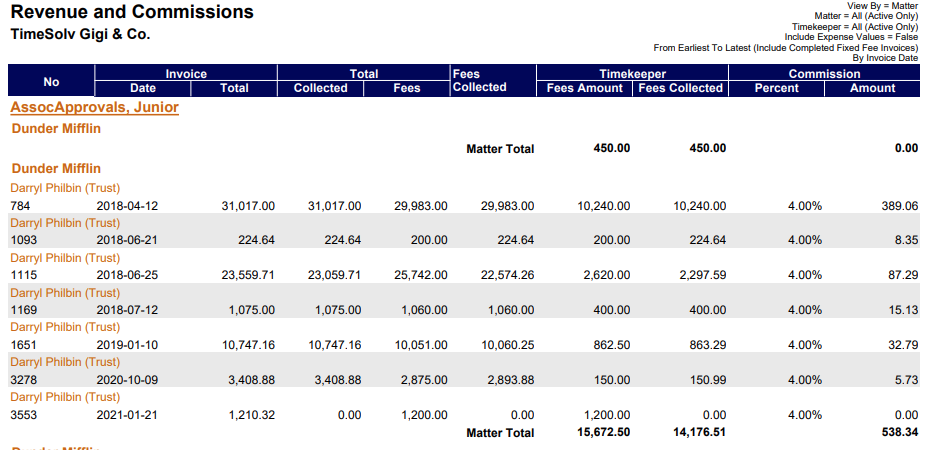Click the Fees Collected column header under Timekeeper

pyautogui.click(x=680, y=88)
